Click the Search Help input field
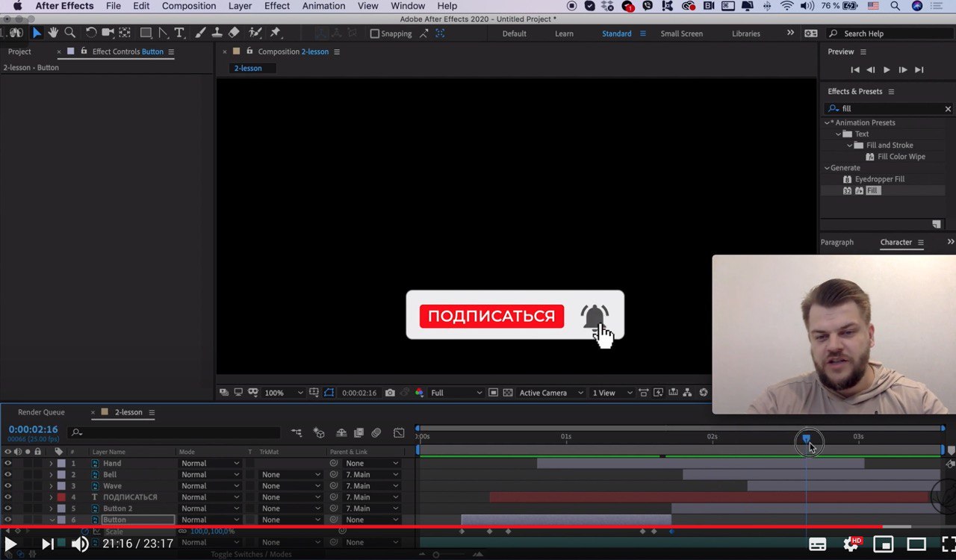This screenshot has height=560, width=956. coord(889,34)
